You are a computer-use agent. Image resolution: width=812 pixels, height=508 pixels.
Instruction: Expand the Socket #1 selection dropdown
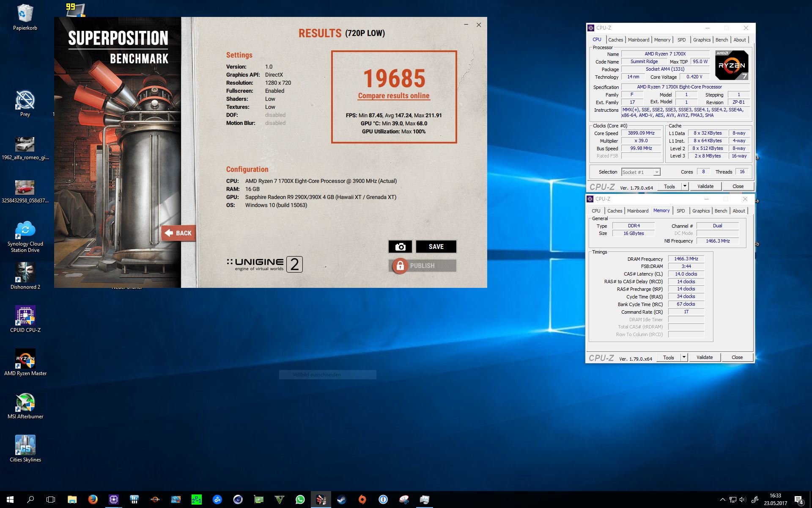pyautogui.click(x=656, y=172)
